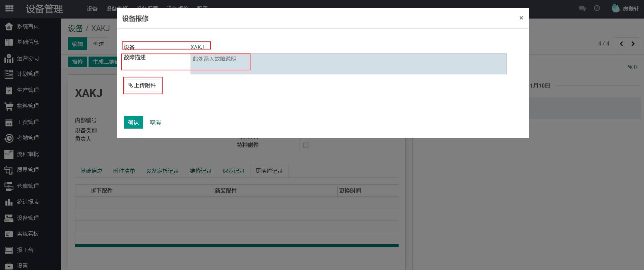Toggle the 特种附件 checkbox
The width and height of the screenshot is (644, 270).
[306, 145]
